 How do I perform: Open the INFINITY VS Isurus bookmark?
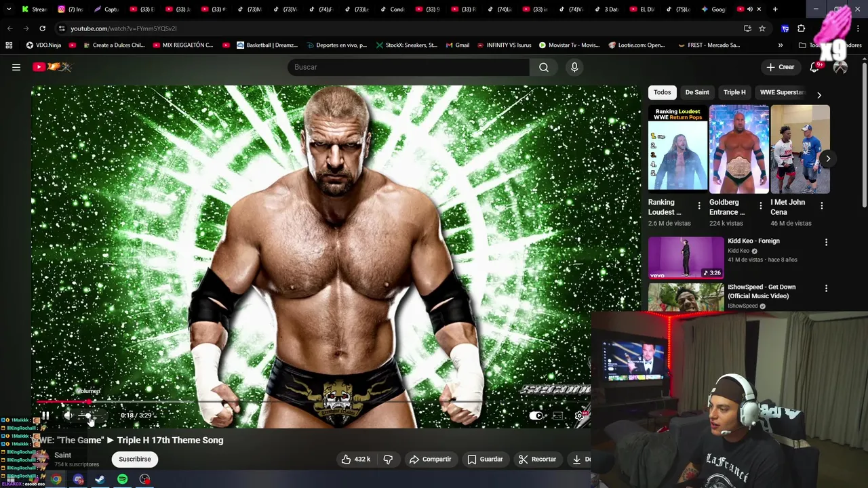coord(504,45)
